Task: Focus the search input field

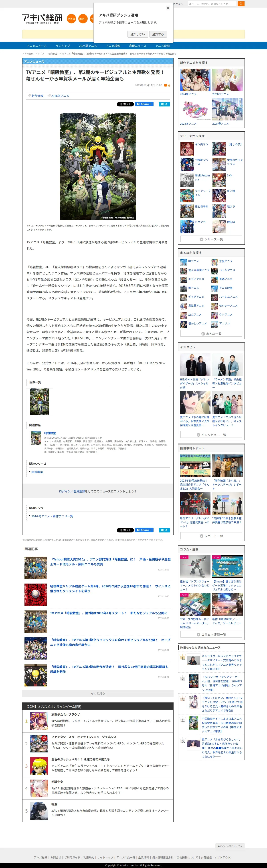Action: tap(212, 4)
